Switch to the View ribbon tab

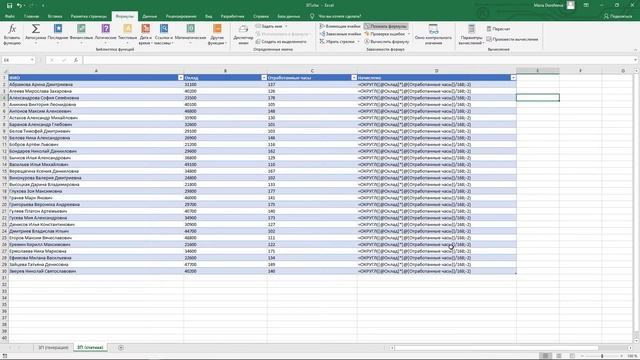coord(209,16)
